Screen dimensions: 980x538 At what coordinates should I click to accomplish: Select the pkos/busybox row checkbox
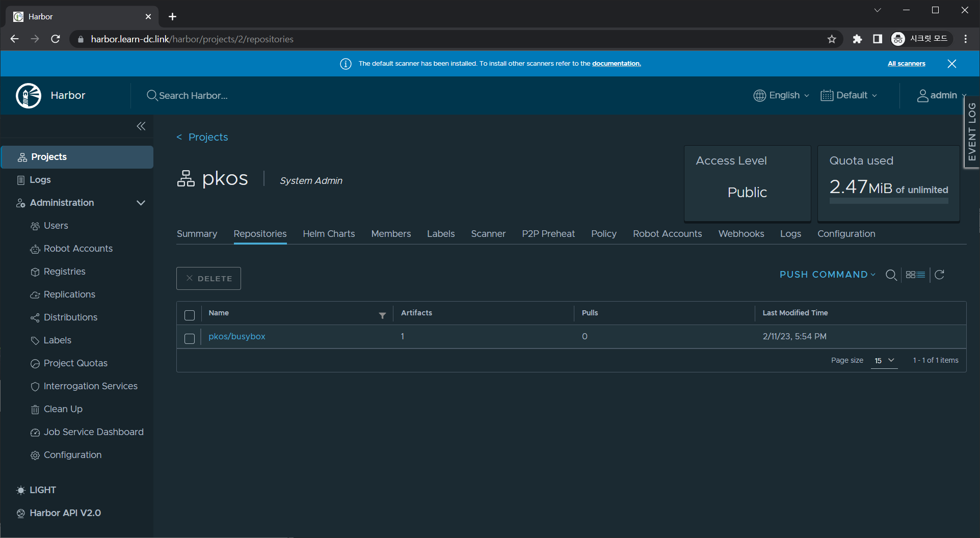190,339
